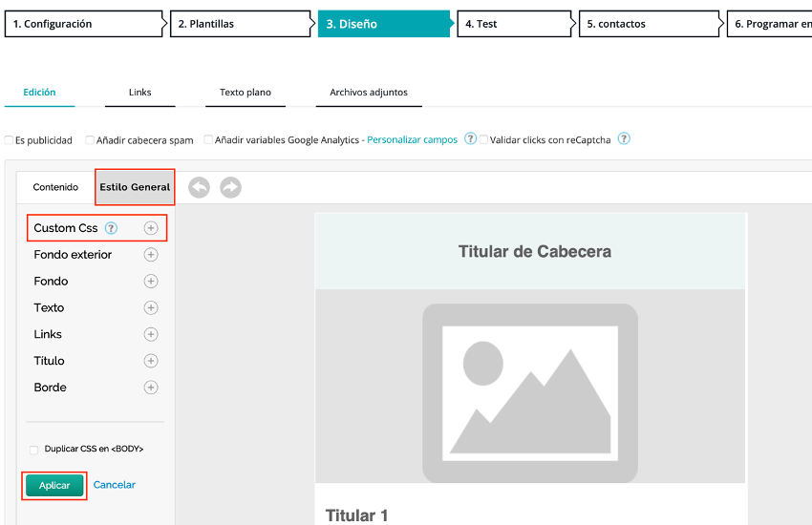
Task: Switch to the Texto plano tab
Action: (246, 93)
